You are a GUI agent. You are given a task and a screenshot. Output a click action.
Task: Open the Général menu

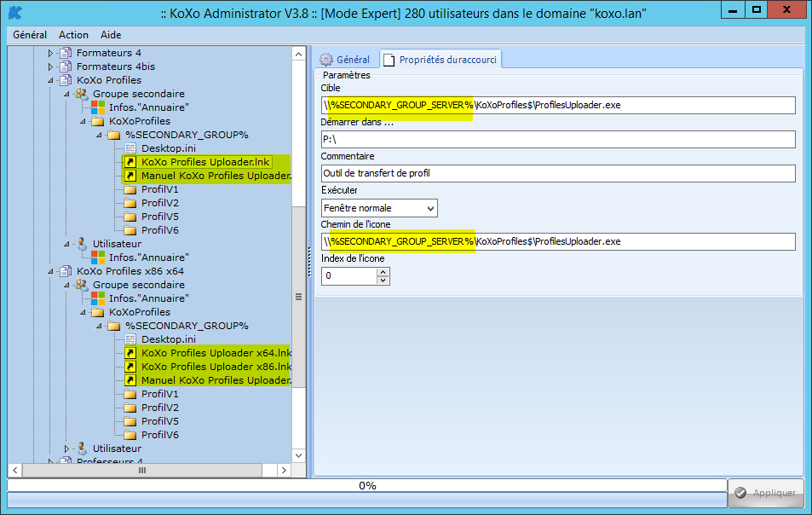point(30,35)
